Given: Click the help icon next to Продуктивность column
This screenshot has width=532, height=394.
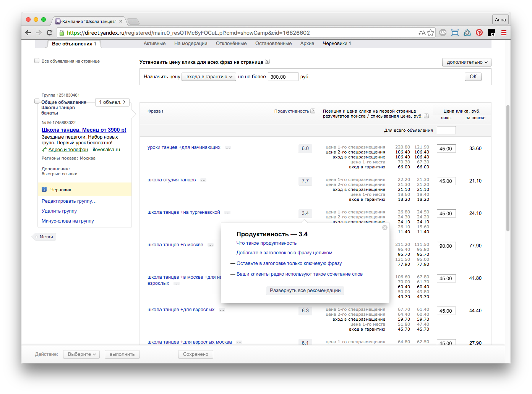Looking at the screenshot, I should click(x=313, y=111).
